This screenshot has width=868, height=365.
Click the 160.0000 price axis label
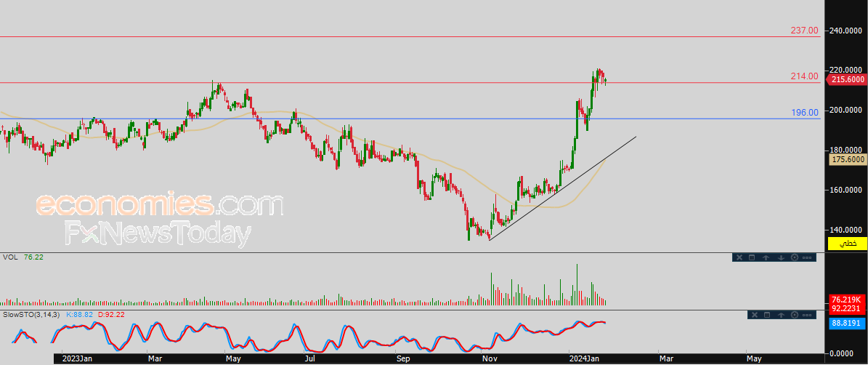pos(847,190)
